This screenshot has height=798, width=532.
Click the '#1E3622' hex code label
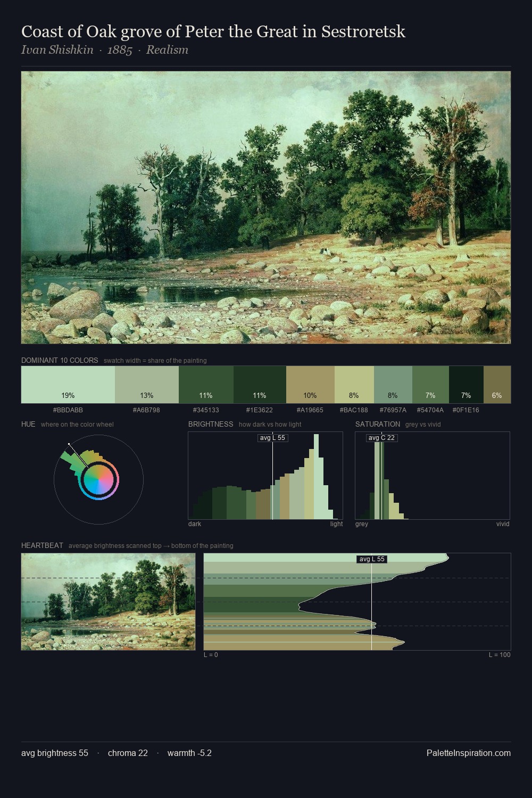coord(260,410)
